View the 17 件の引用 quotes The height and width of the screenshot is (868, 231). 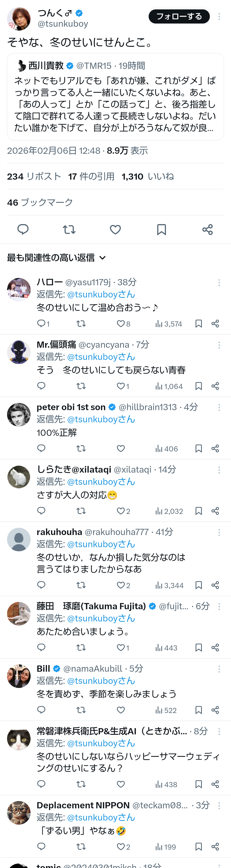(x=91, y=177)
